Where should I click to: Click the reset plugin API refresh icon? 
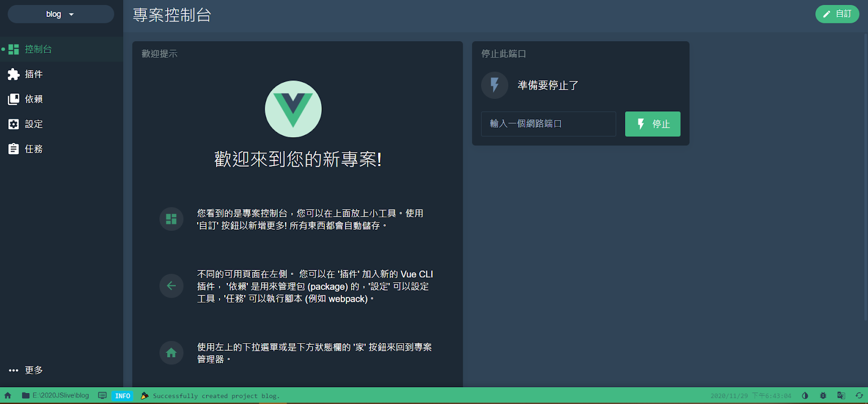[859, 395]
